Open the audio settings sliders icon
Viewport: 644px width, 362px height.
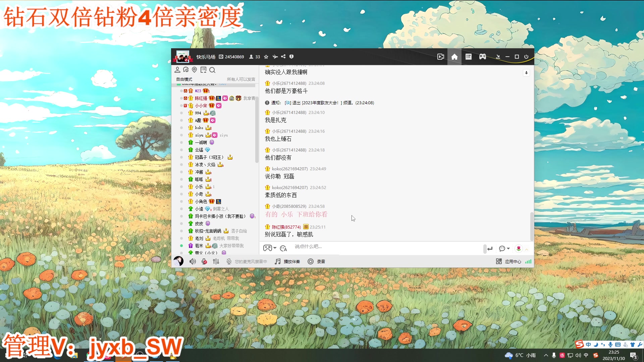tap(216, 261)
